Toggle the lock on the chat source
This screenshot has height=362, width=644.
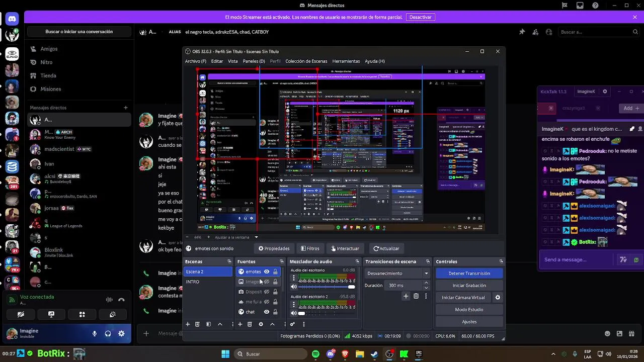275,312
